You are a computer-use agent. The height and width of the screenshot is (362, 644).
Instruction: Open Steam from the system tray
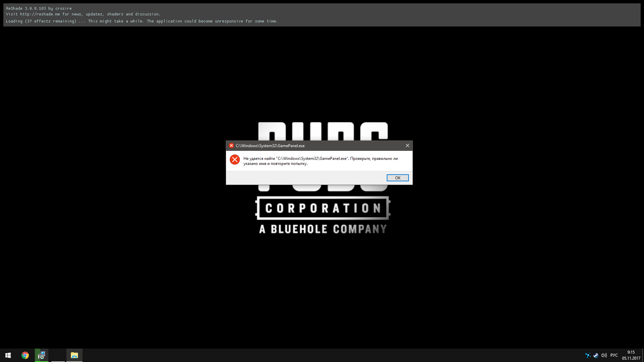pos(596,355)
